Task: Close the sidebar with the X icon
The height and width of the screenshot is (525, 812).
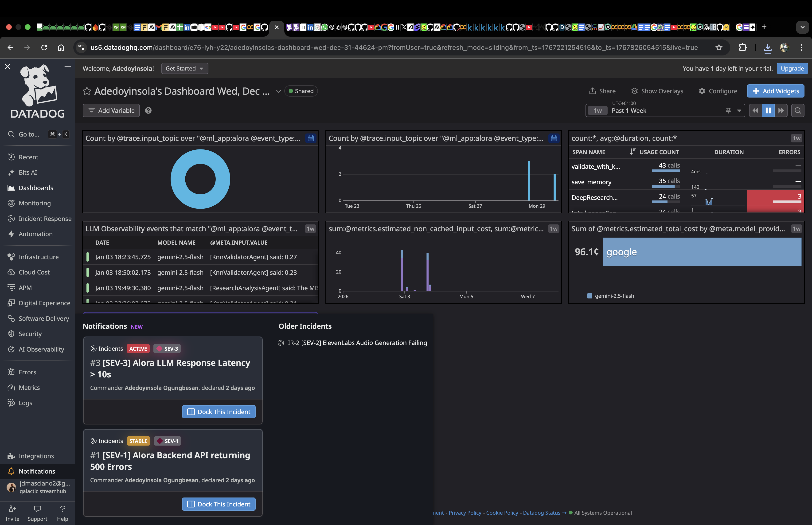Action: click(x=8, y=66)
